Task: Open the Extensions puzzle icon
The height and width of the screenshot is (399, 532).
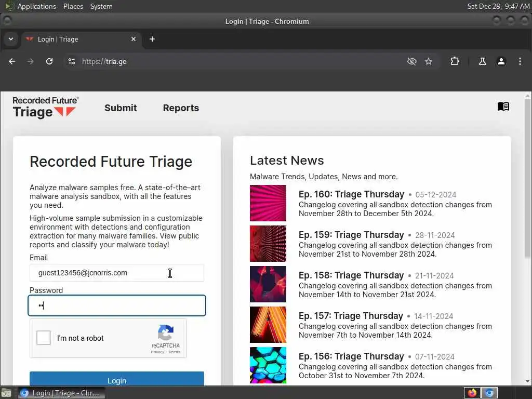Action: [x=455, y=61]
